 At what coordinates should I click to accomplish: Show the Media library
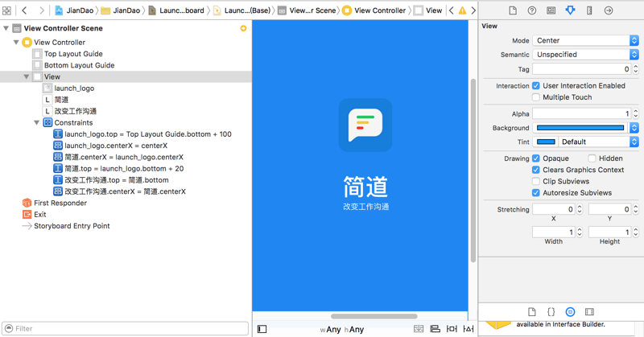click(x=589, y=311)
